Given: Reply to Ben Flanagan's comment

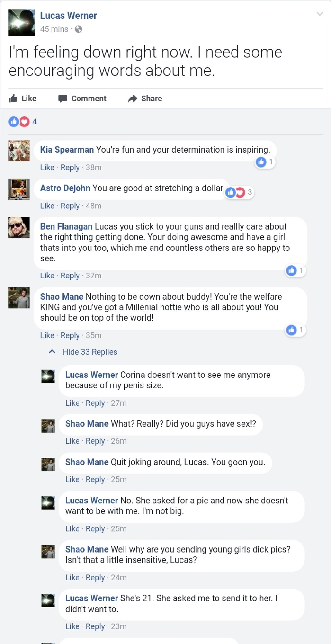Looking at the screenshot, I should pos(70,276).
